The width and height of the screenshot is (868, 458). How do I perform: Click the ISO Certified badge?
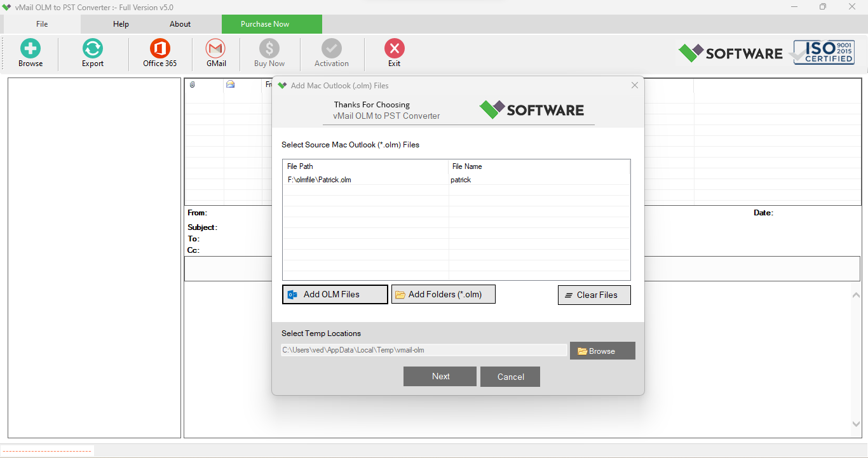click(824, 52)
